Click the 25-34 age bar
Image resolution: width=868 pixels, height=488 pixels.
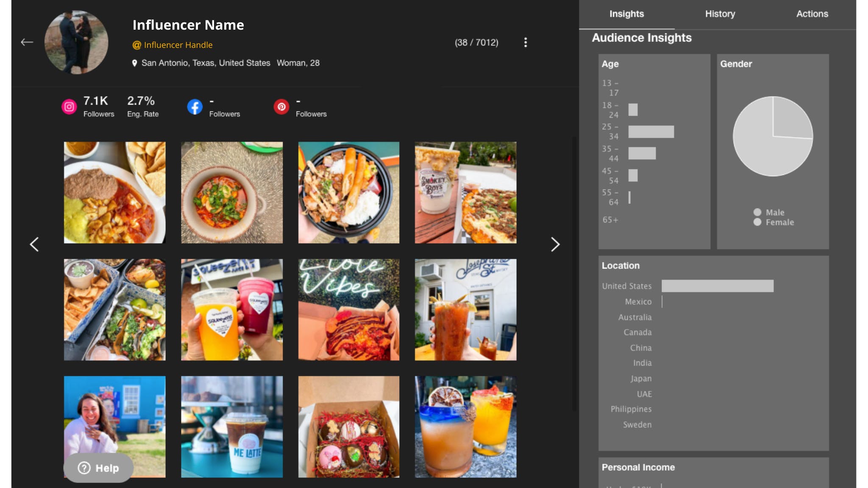(651, 132)
